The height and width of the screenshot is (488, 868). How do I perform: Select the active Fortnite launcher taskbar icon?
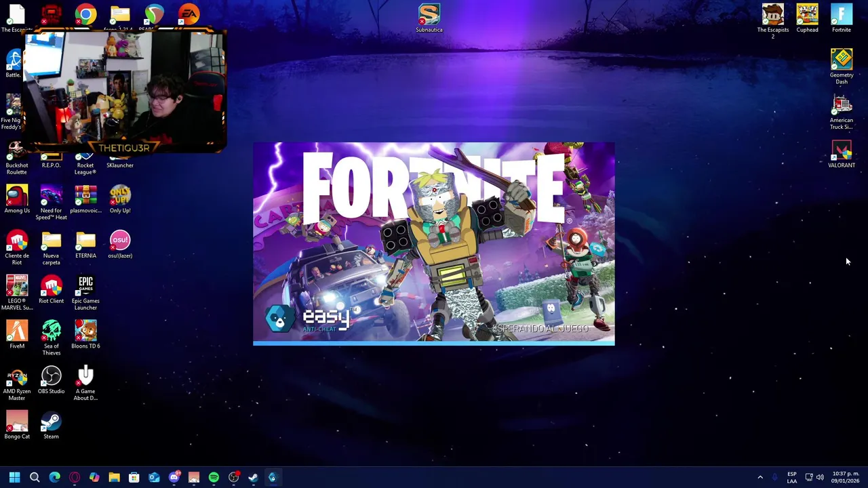(x=273, y=477)
